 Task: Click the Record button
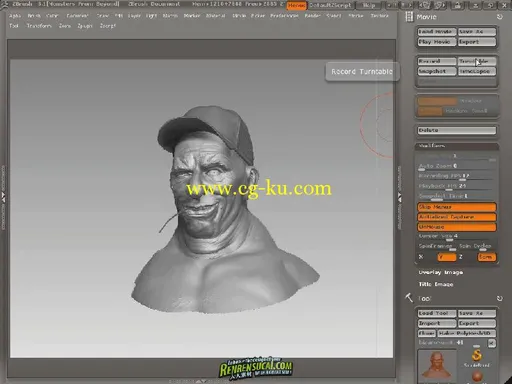coord(437,61)
